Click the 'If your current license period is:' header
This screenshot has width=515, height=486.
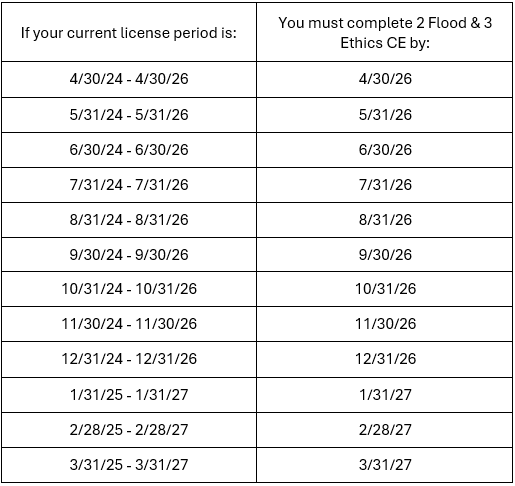point(129,33)
